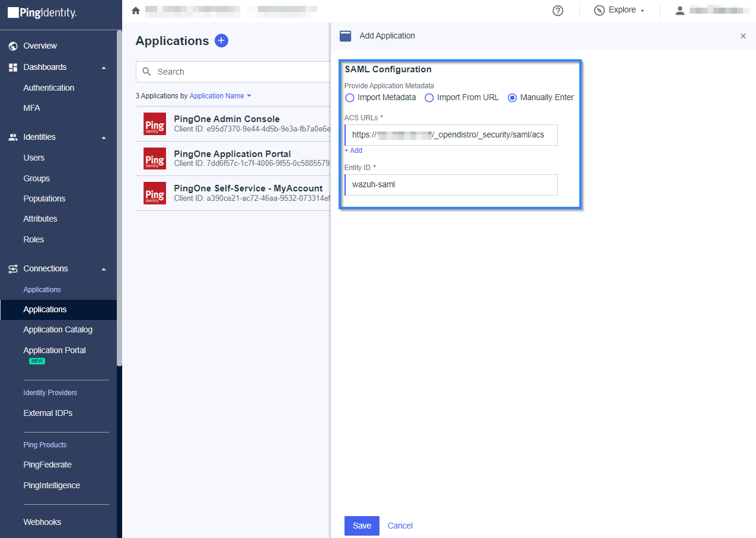756x538 pixels.
Task: Select the Import From URL option
Action: [462, 98]
